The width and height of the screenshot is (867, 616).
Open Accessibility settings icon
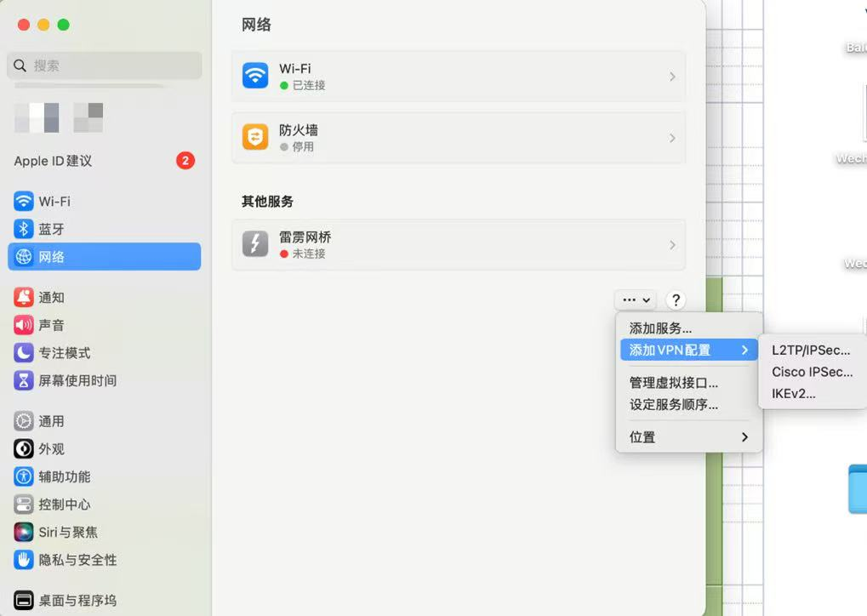[x=24, y=476]
